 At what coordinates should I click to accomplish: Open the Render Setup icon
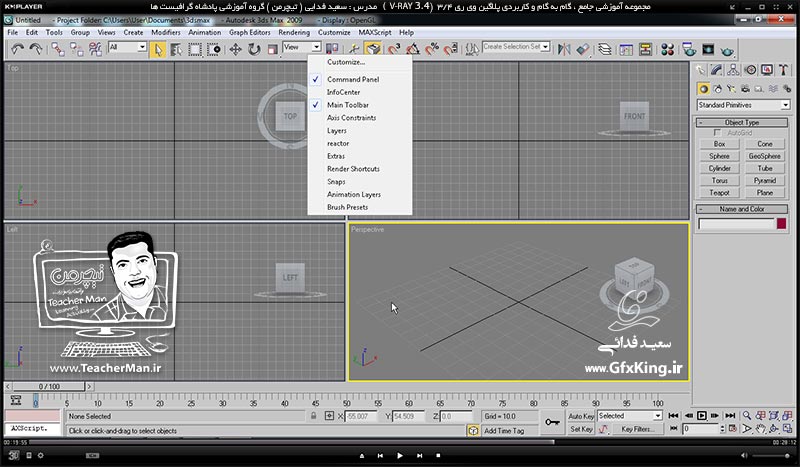(x=689, y=49)
